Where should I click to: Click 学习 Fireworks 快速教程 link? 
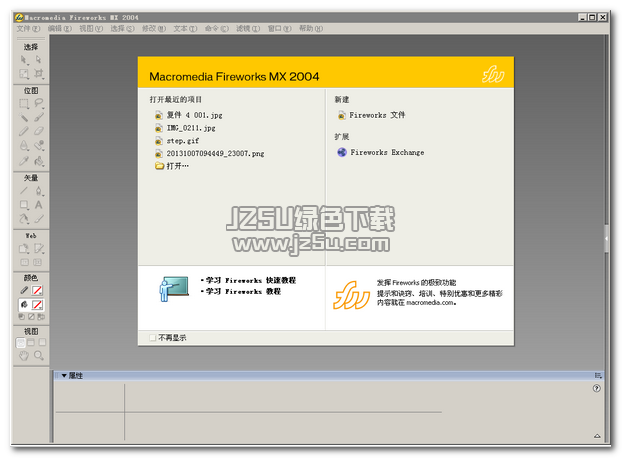pos(251,280)
